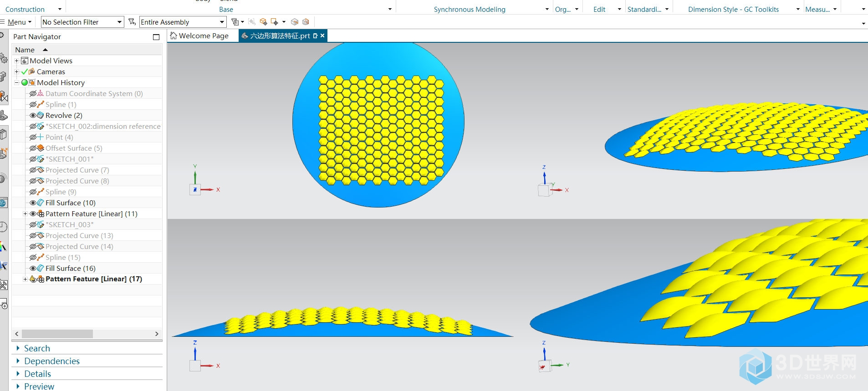Open the globe web browser resource tab
Screen dimensions: 868x391
4,203
